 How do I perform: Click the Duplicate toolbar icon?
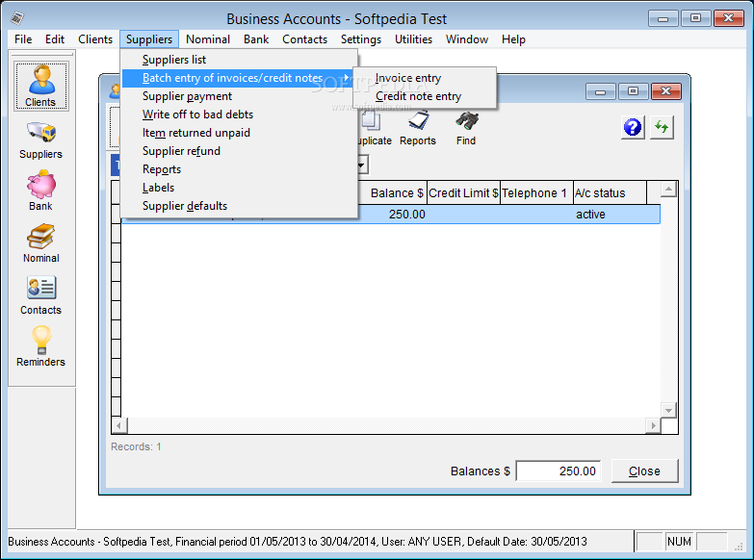(375, 129)
